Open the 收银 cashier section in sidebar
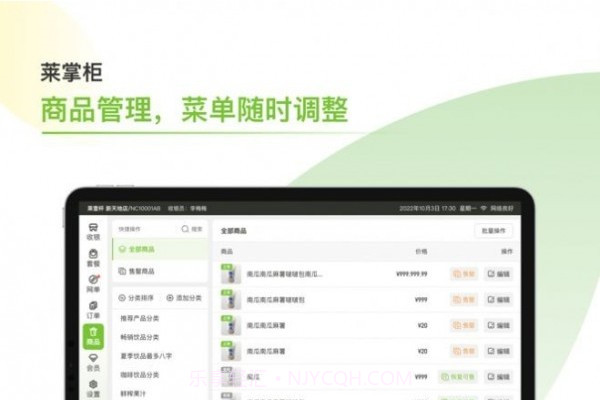Viewport: 600px width, 400px height. point(93,232)
